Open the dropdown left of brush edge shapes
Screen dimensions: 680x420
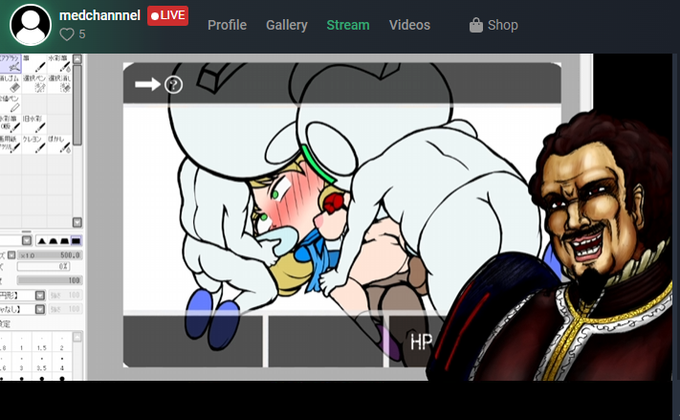[x=27, y=241]
